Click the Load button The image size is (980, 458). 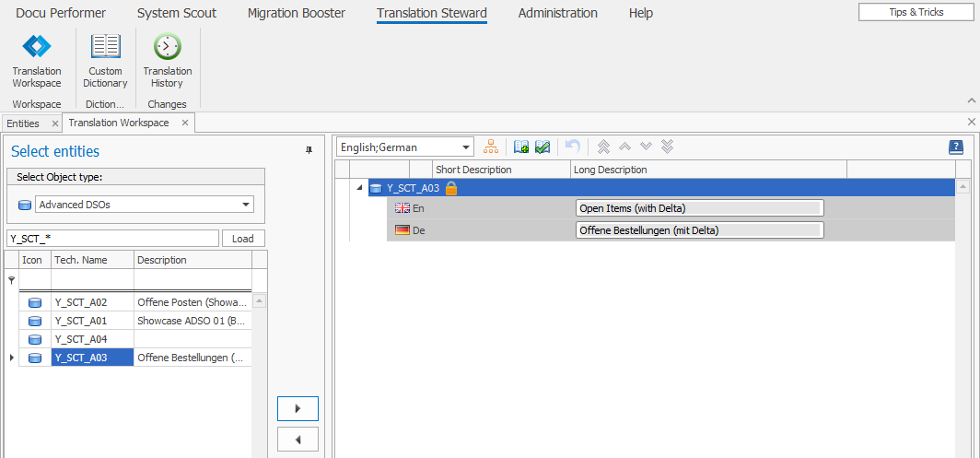[x=243, y=239]
